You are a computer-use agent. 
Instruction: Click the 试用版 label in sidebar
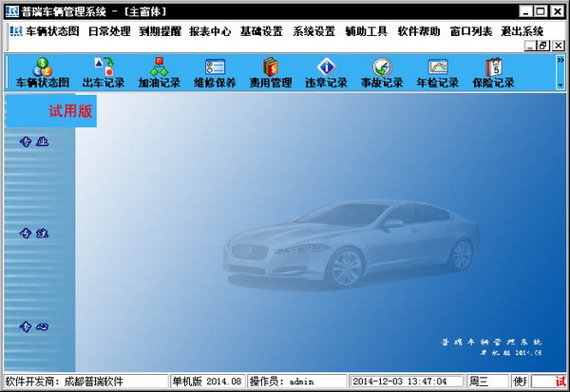click(x=67, y=110)
